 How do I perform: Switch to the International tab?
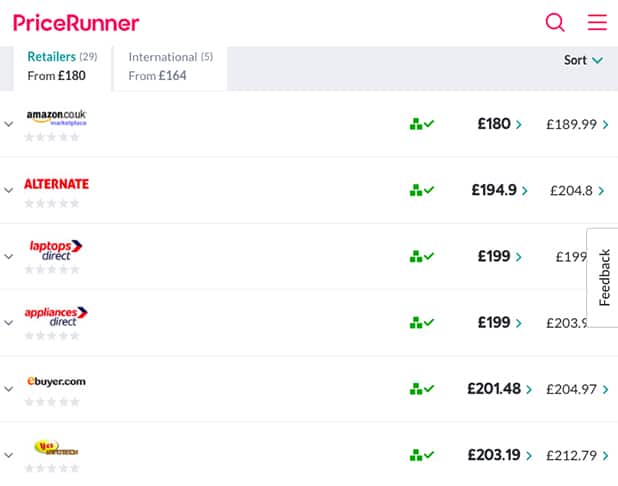click(x=170, y=66)
